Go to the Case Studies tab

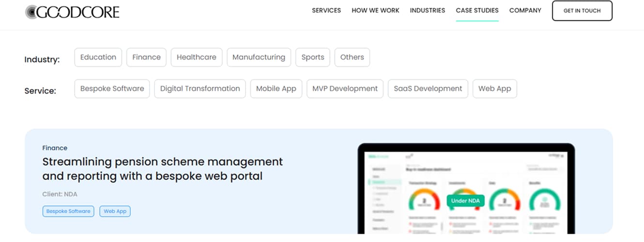tap(477, 11)
